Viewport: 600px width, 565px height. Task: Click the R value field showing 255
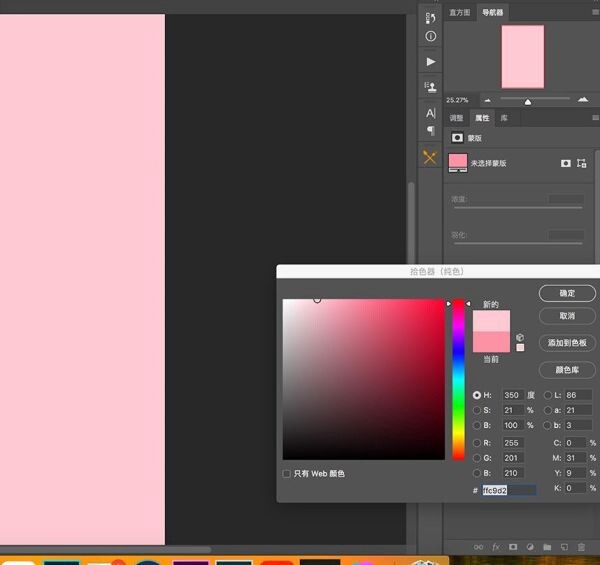(513, 443)
